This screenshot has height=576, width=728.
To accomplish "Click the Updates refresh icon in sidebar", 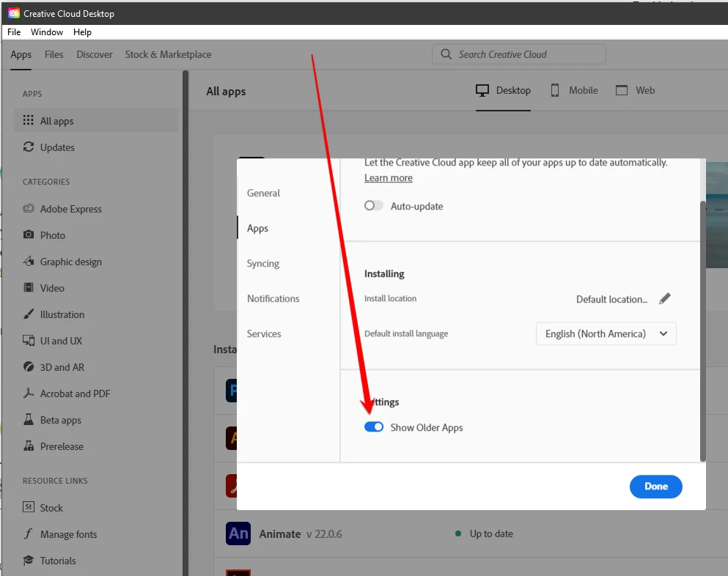I will pyautogui.click(x=29, y=147).
